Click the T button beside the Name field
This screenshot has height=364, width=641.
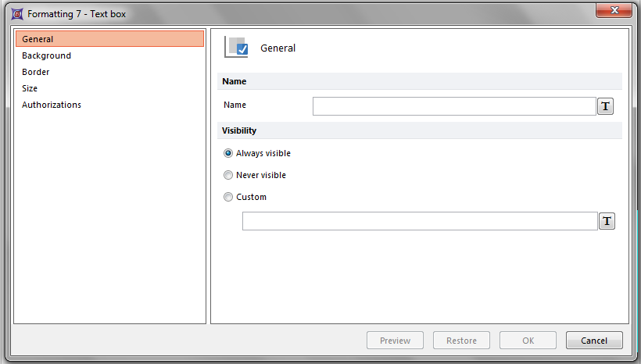[x=605, y=106]
